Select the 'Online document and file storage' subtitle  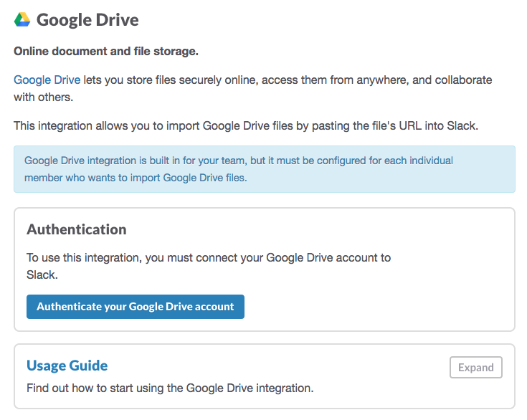click(105, 52)
